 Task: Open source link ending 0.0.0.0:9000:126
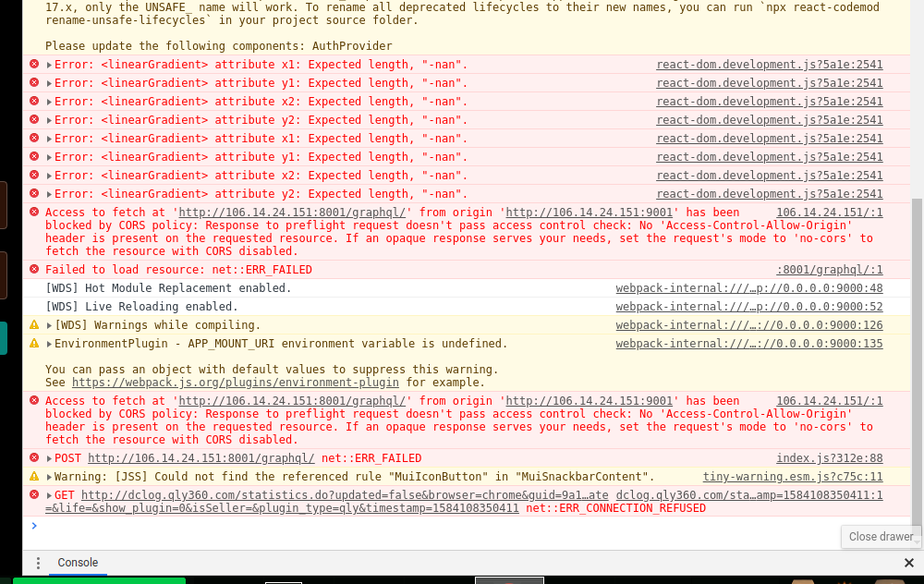click(749, 325)
